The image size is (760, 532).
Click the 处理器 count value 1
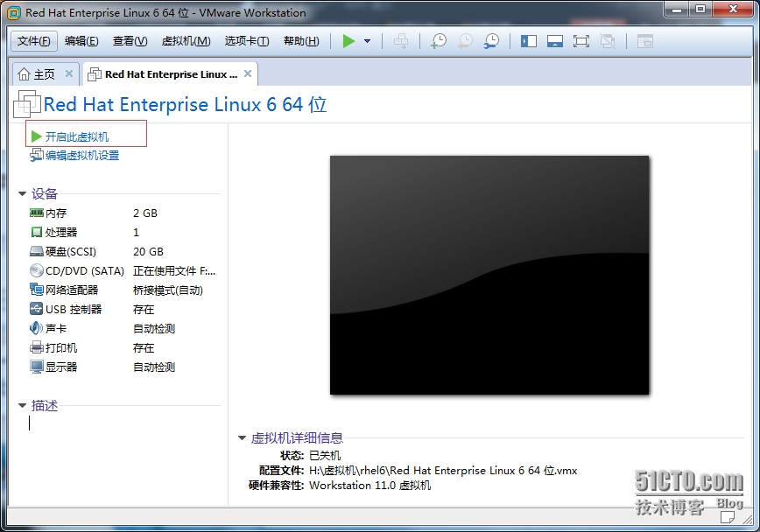137,233
